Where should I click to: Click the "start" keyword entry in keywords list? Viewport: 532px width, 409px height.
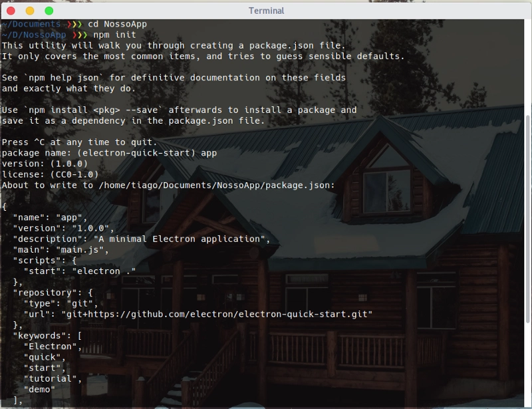[x=45, y=368]
